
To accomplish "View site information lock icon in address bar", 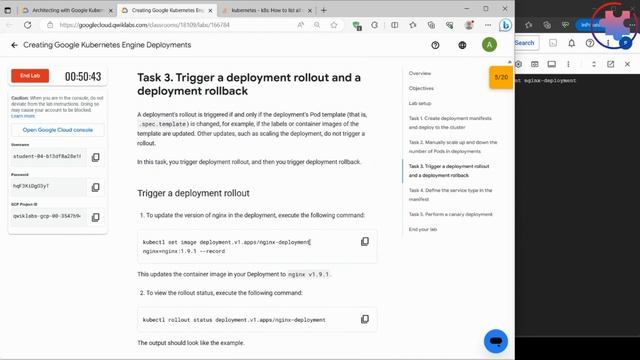I will point(50,25).
